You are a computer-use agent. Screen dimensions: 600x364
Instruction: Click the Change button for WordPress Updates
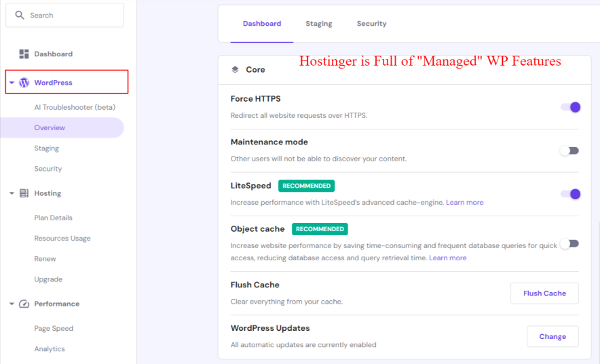pos(552,336)
